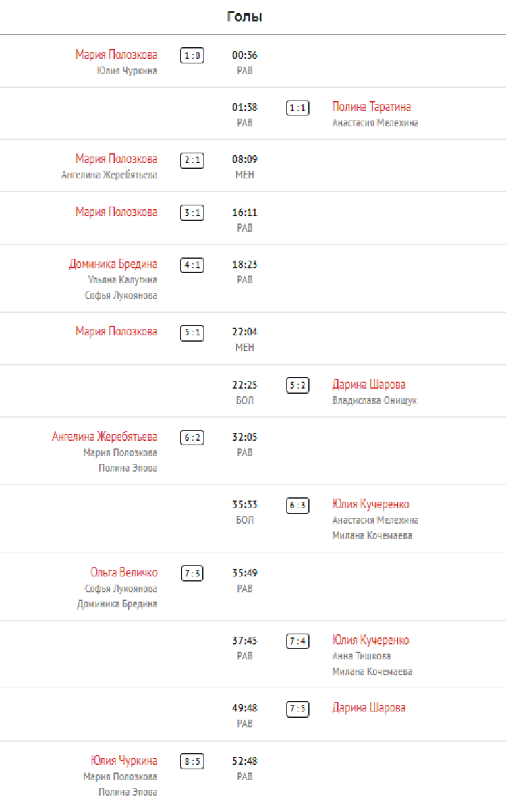Click the 16:11 goal timestamp
The height and width of the screenshot is (812, 506).
pyautogui.click(x=245, y=213)
